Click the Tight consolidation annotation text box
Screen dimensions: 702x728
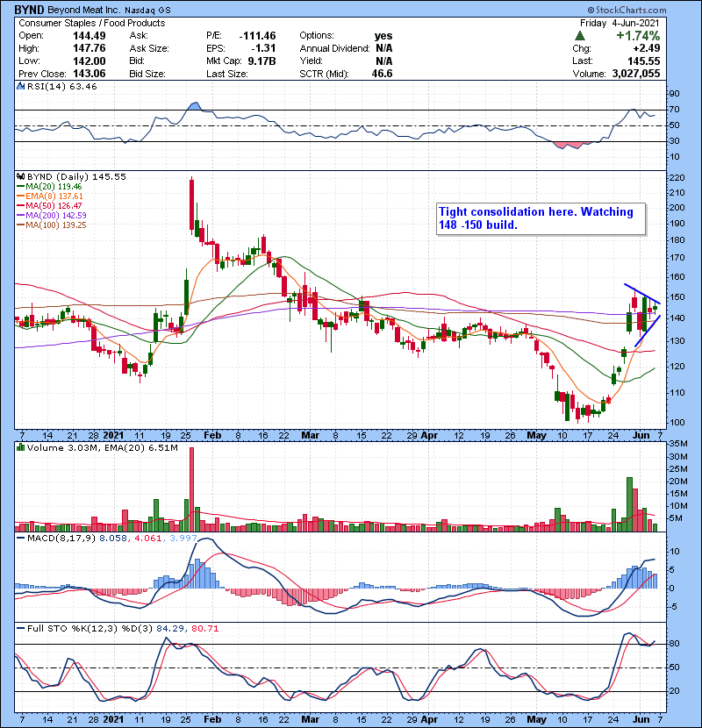click(541, 218)
